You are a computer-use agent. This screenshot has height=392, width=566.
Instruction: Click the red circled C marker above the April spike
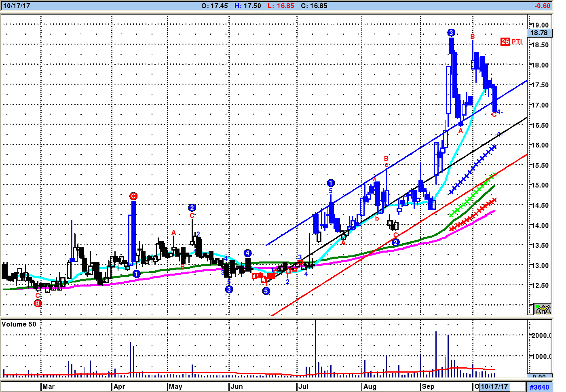[133, 196]
